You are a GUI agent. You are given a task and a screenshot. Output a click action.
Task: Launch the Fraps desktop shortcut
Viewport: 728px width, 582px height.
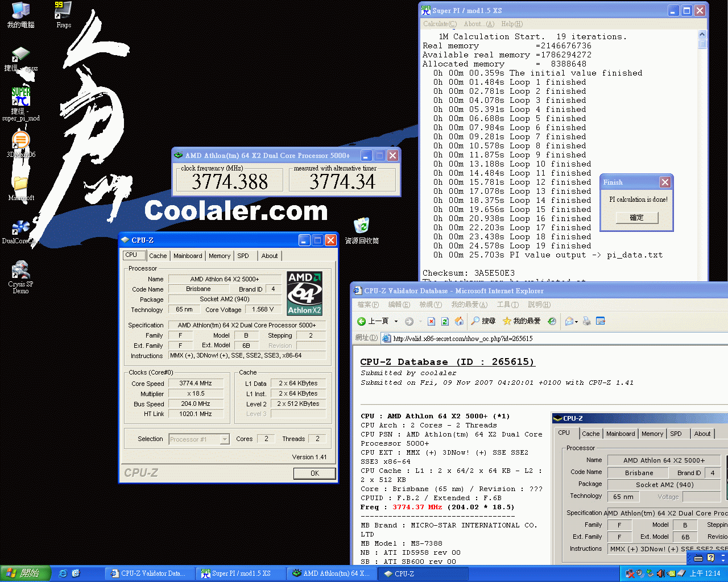click(64, 15)
